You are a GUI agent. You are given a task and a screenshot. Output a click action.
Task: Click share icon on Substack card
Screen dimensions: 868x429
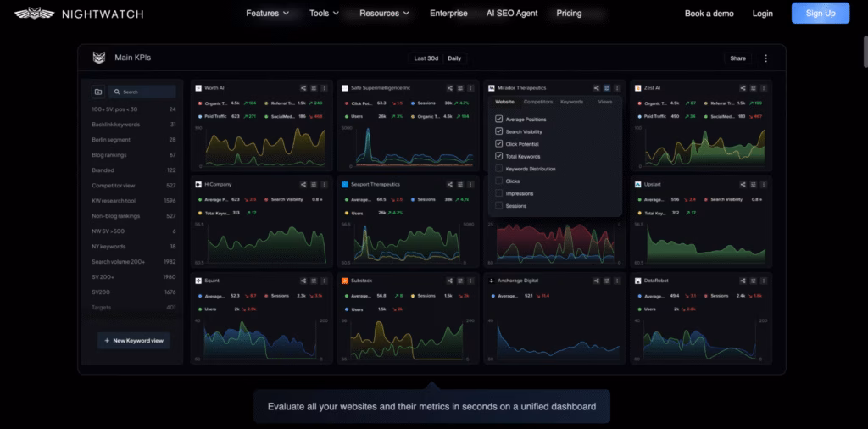pyautogui.click(x=449, y=281)
